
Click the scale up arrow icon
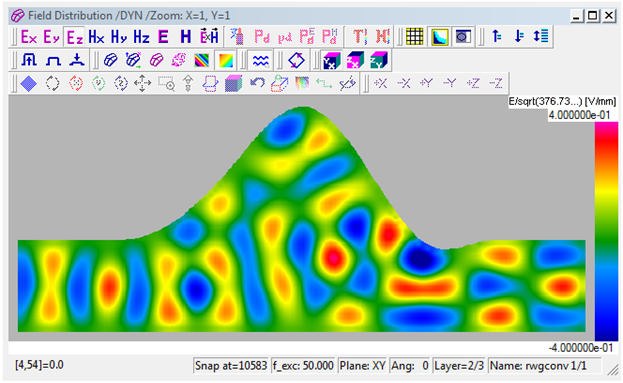[497, 37]
